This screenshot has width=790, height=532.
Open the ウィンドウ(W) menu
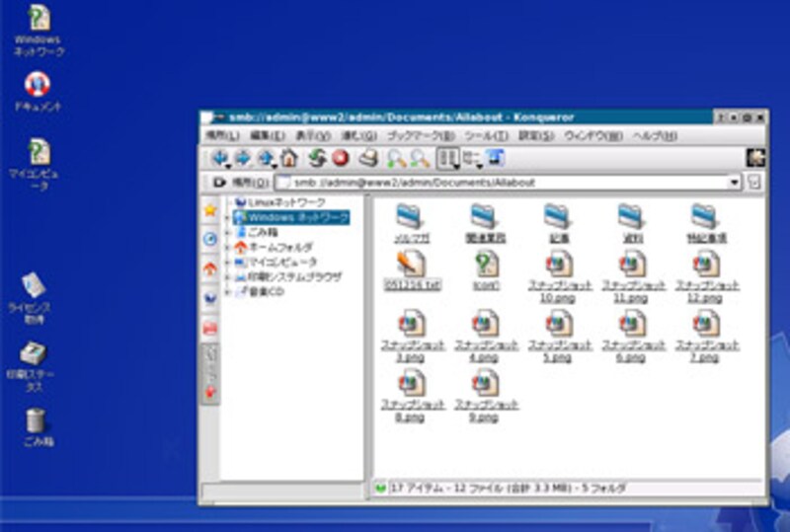pos(593,135)
